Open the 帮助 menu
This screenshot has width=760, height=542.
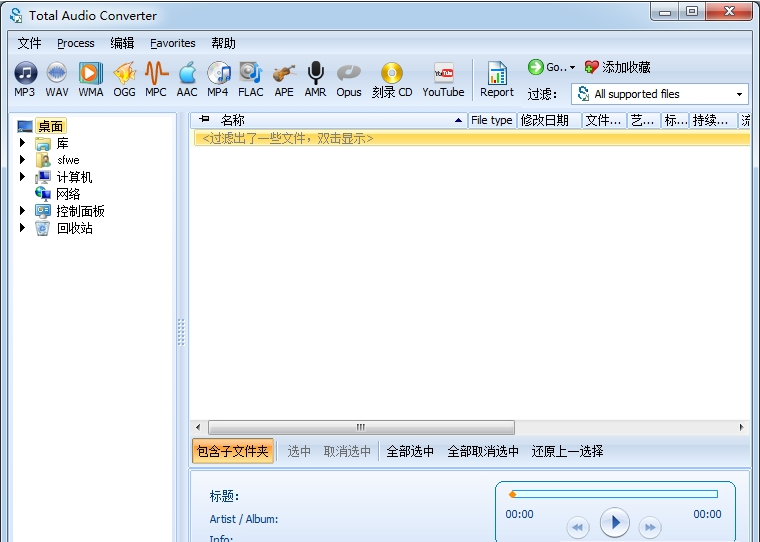[223, 43]
